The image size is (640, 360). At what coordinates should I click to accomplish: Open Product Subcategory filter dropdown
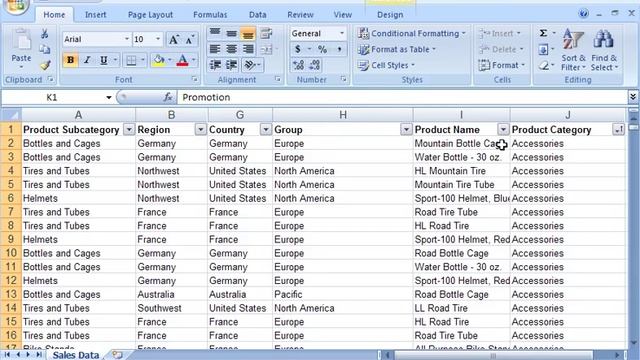(x=129, y=130)
